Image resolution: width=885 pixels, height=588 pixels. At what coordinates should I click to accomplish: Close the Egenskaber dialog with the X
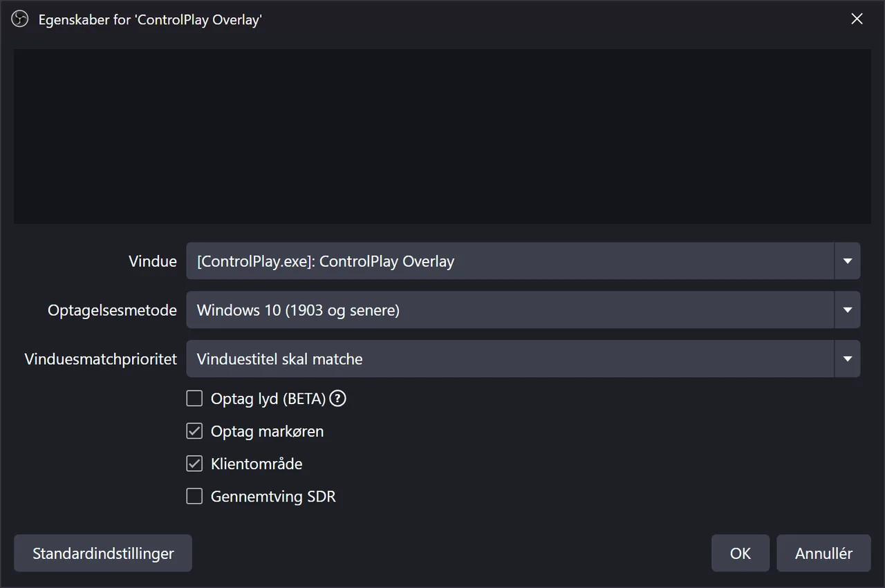[x=857, y=19]
